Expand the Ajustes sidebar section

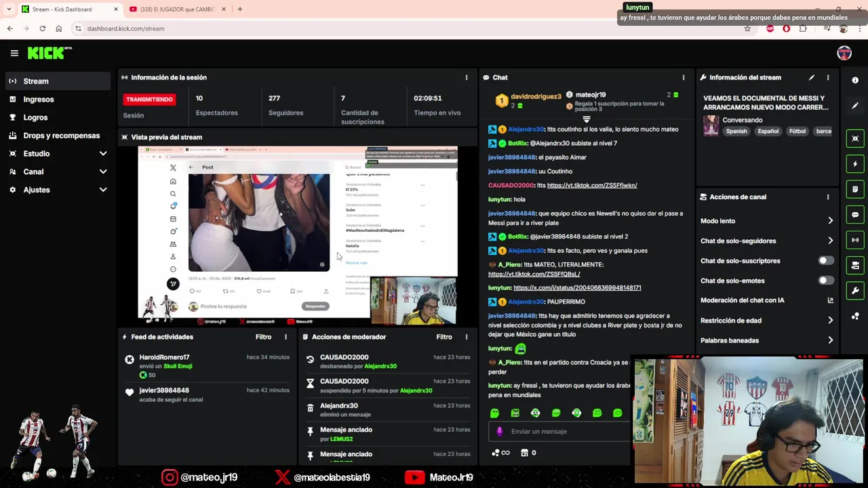click(x=103, y=190)
